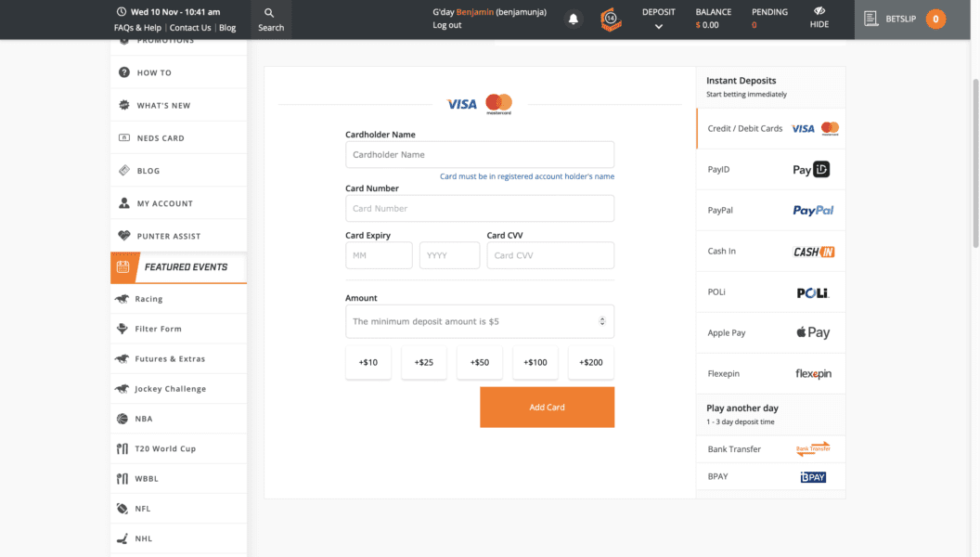Hide the account balance display
This screenshot has height=557, width=980.
point(819,19)
